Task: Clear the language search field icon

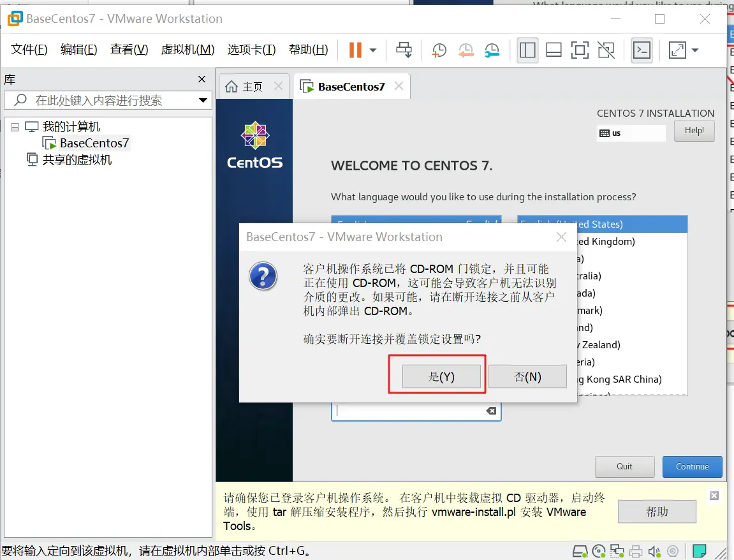Action: pos(491,411)
